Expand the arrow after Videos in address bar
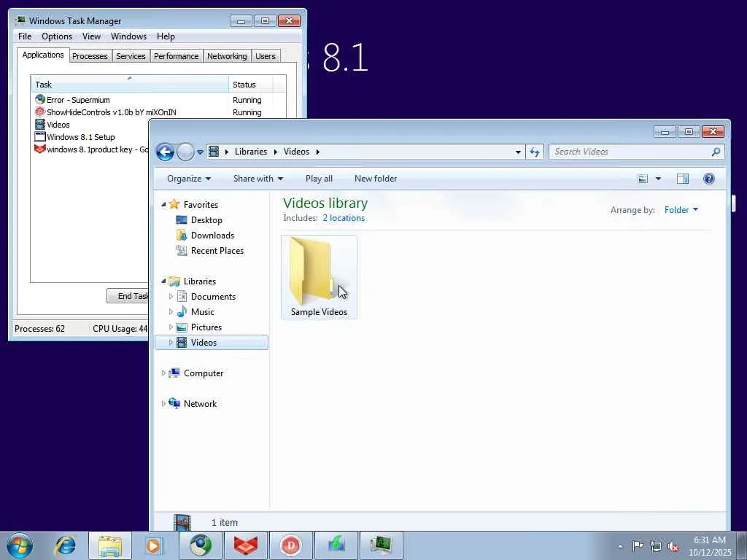 [x=318, y=152]
